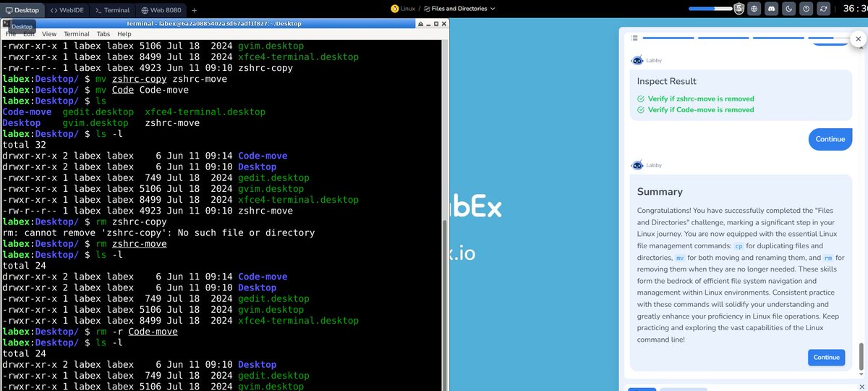Click the Summary heading
868x391 pixels.
point(660,192)
